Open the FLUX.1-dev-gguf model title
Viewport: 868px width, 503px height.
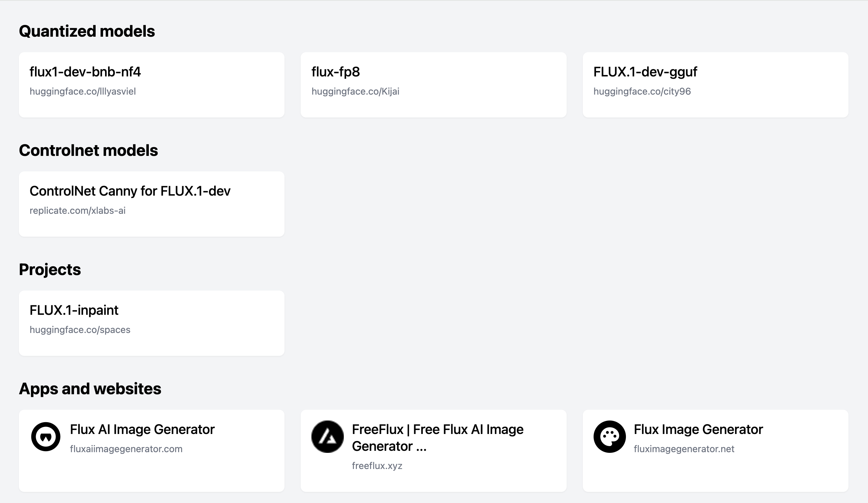[645, 72]
